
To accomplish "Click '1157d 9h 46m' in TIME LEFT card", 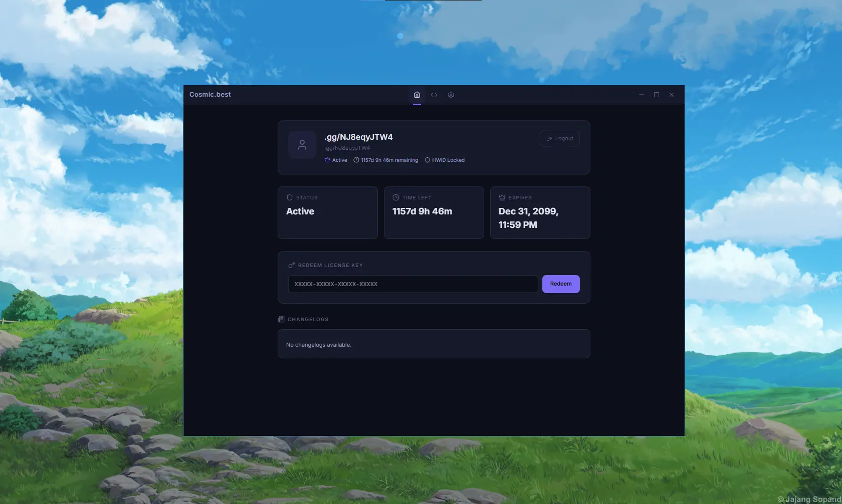I will pos(422,211).
